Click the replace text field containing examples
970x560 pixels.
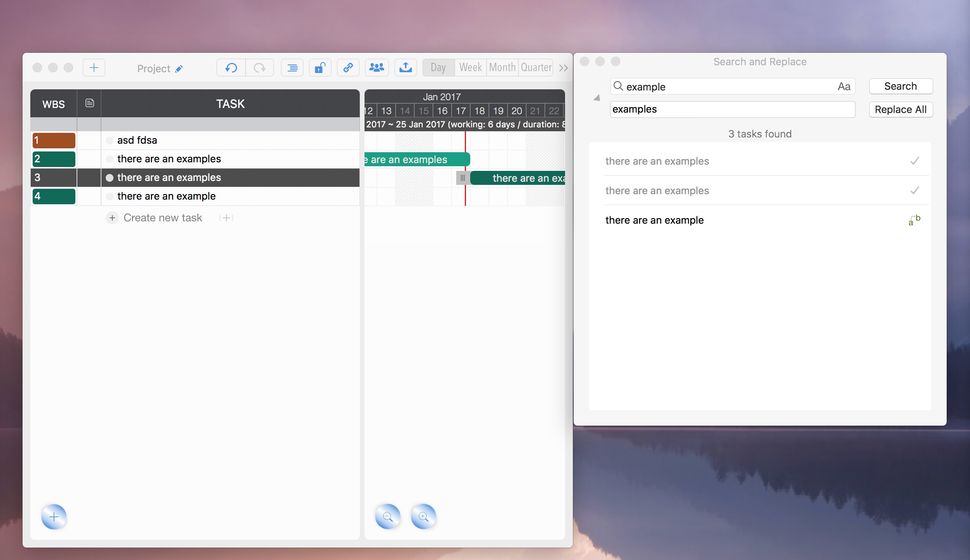click(732, 110)
